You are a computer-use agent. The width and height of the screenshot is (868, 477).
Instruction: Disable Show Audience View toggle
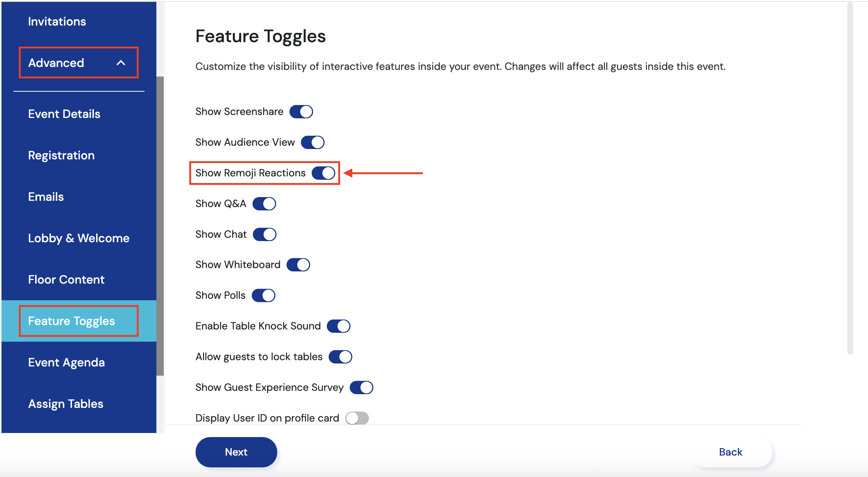pyautogui.click(x=312, y=142)
